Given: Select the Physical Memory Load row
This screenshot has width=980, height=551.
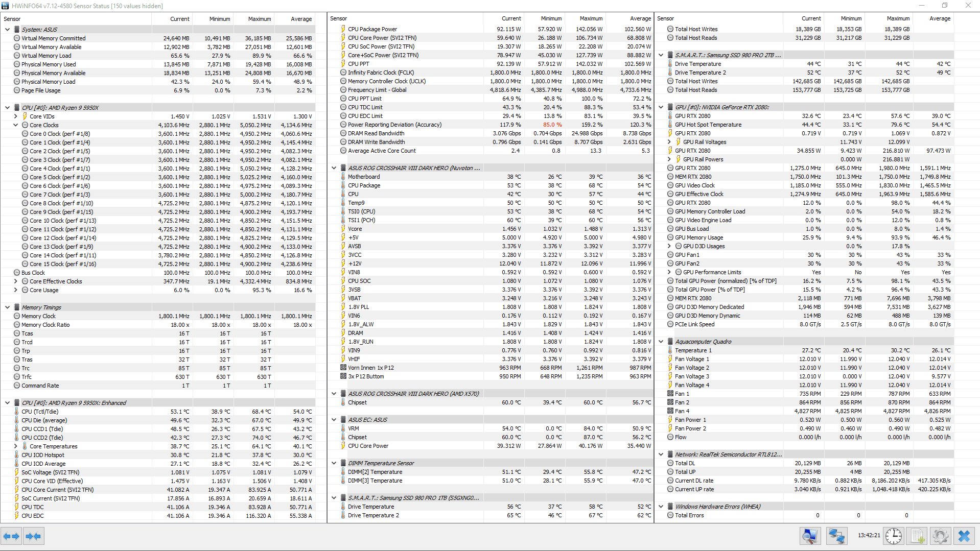Looking at the screenshot, I should click(x=158, y=82).
